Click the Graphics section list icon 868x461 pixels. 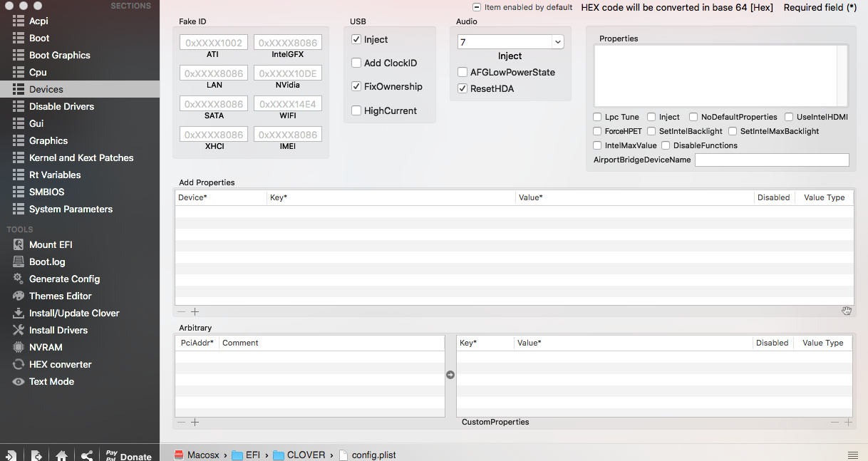(x=19, y=141)
